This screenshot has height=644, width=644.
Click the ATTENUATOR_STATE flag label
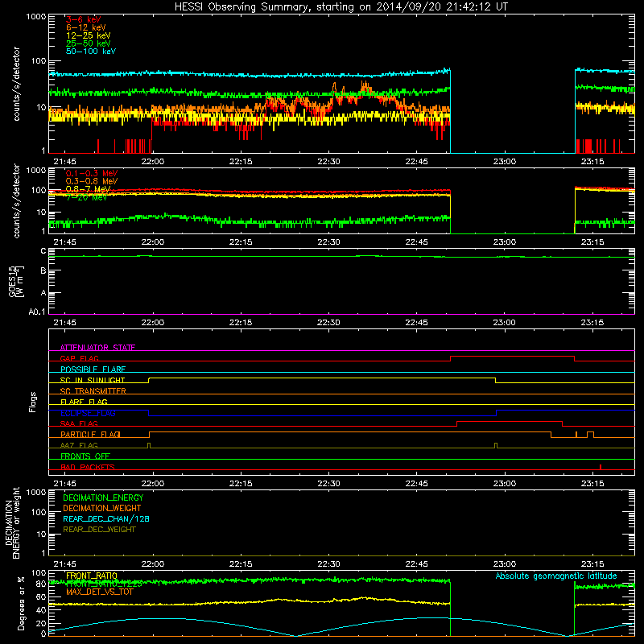click(97, 348)
